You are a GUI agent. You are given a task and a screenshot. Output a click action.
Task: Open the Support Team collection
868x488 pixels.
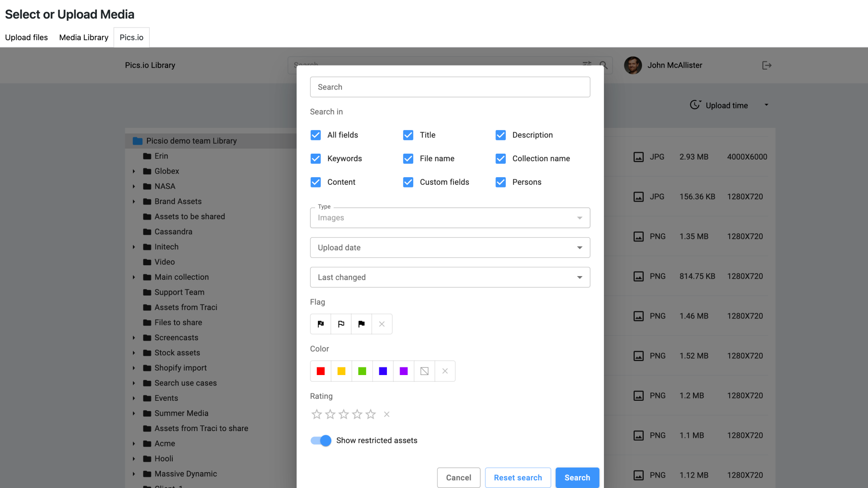coord(179,292)
